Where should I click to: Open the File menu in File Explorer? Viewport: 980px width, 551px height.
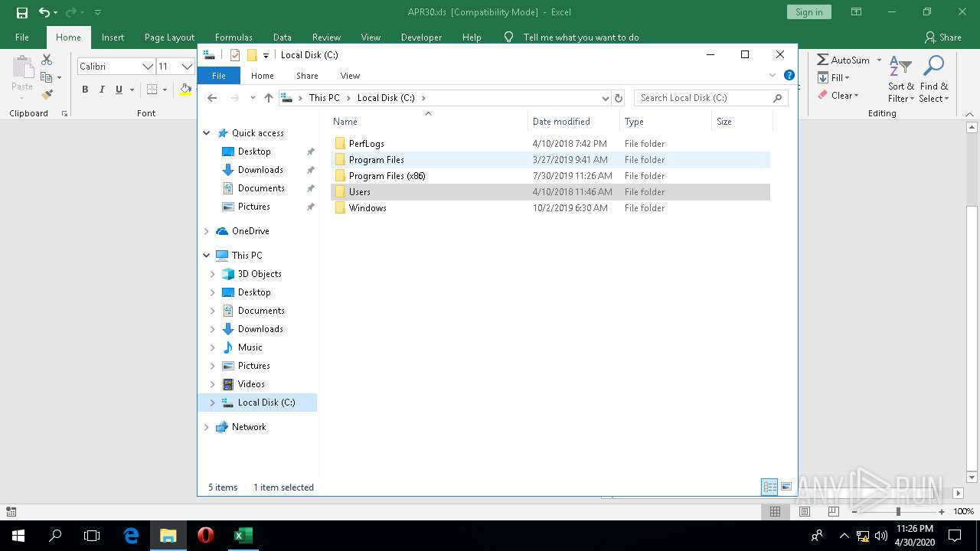pyautogui.click(x=218, y=76)
